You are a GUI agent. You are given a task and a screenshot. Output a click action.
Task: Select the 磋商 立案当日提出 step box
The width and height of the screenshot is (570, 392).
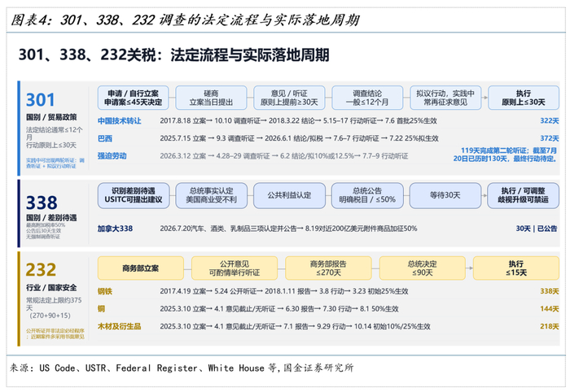(x=211, y=98)
